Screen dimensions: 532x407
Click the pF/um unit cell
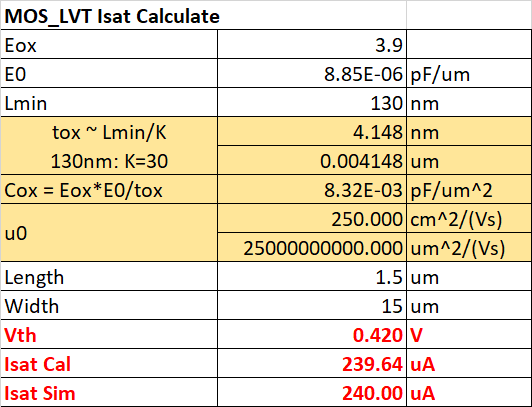pyautogui.click(x=469, y=73)
